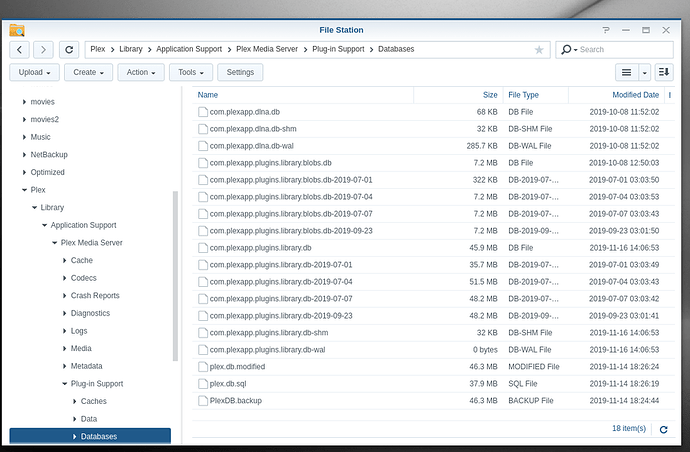Expand the Optimized folder arrow
Viewport: 690px width, 452px height.
24,172
